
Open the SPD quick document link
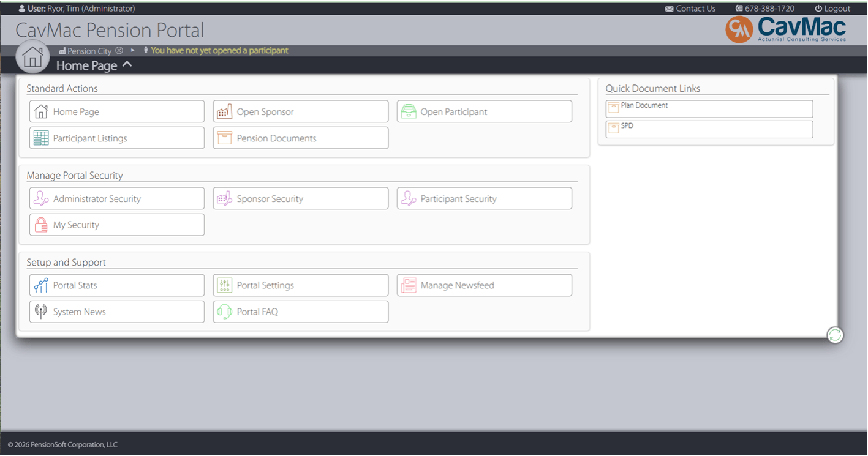(709, 129)
